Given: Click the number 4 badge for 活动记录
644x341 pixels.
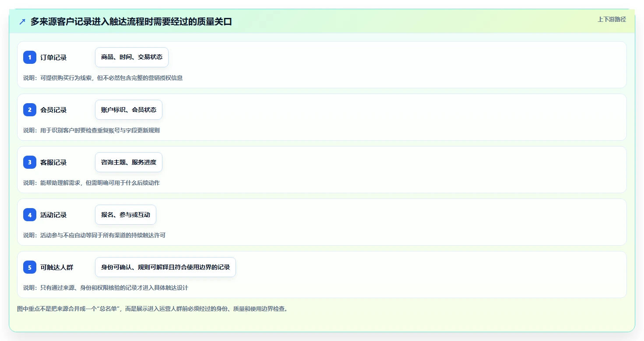Looking at the screenshot, I should coord(30,215).
